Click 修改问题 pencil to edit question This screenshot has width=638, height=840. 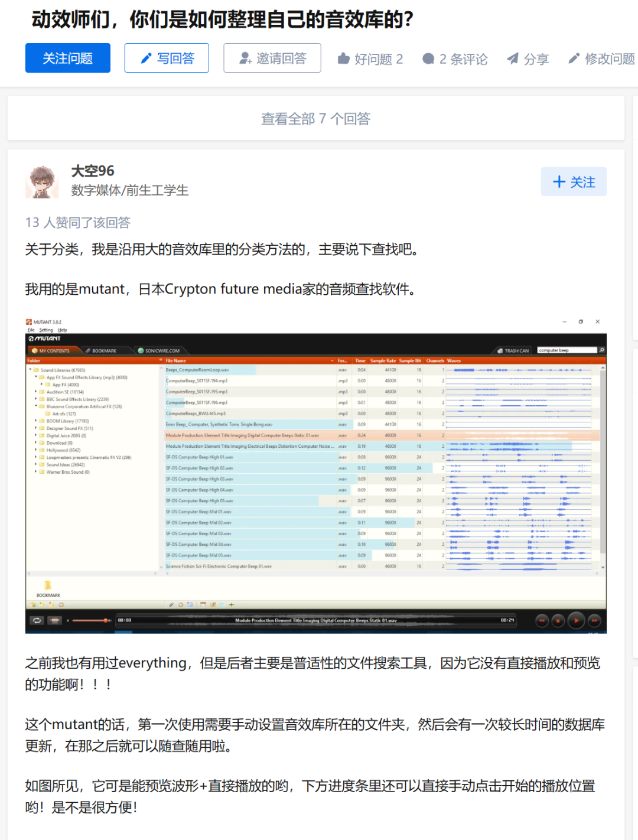[x=601, y=58]
